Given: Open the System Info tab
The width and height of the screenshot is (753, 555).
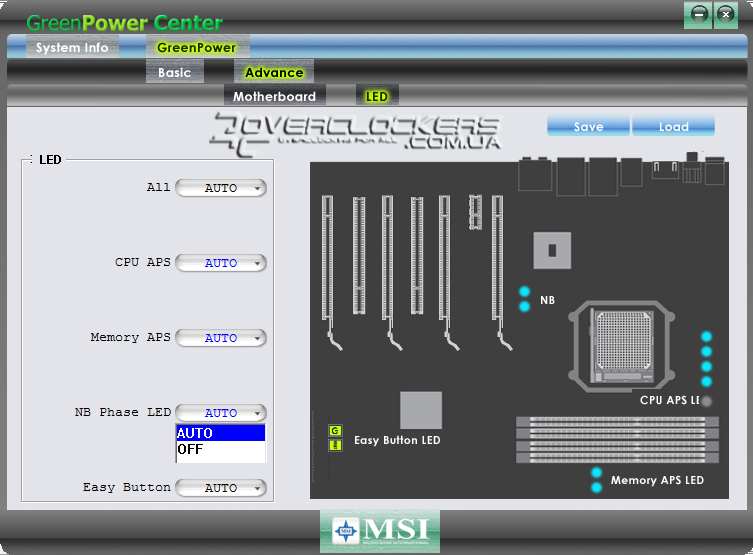Looking at the screenshot, I should [72, 48].
